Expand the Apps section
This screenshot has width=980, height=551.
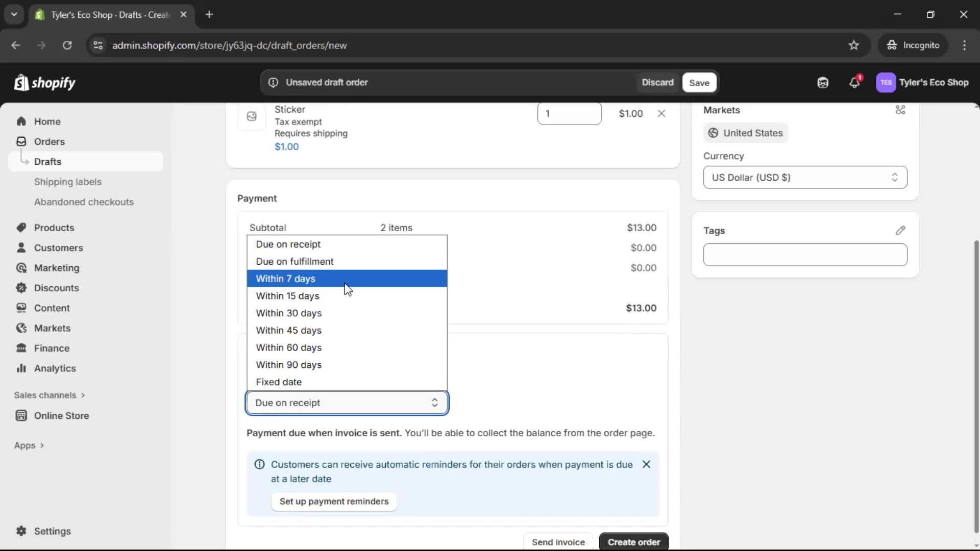[29, 445]
